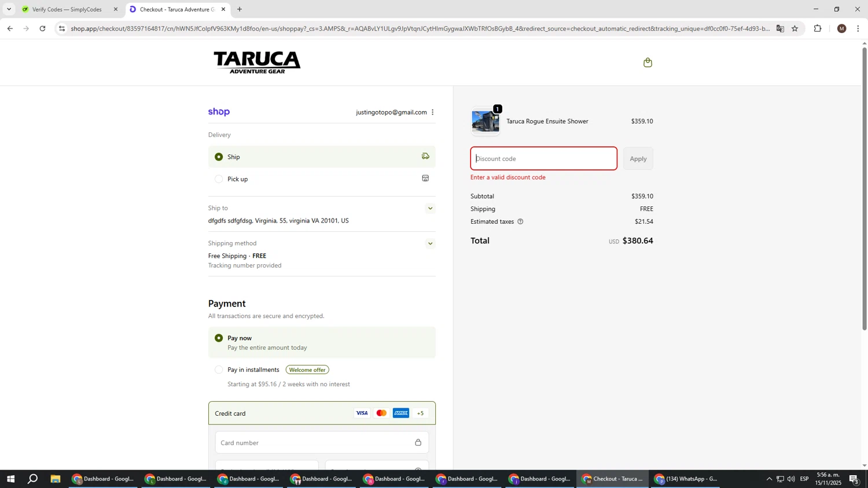This screenshot has height=488, width=868.
Task: Click the Shop pay logo
Action: [x=219, y=112]
